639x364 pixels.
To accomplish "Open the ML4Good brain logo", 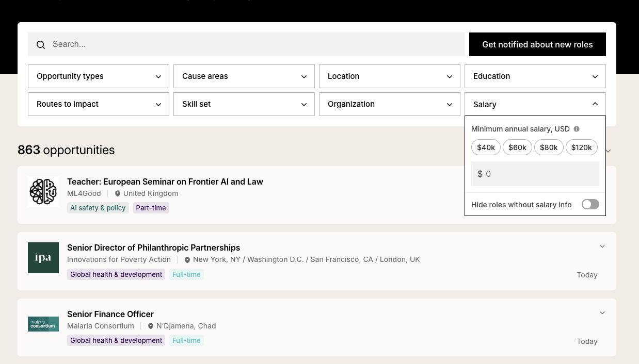I will pyautogui.click(x=43, y=192).
